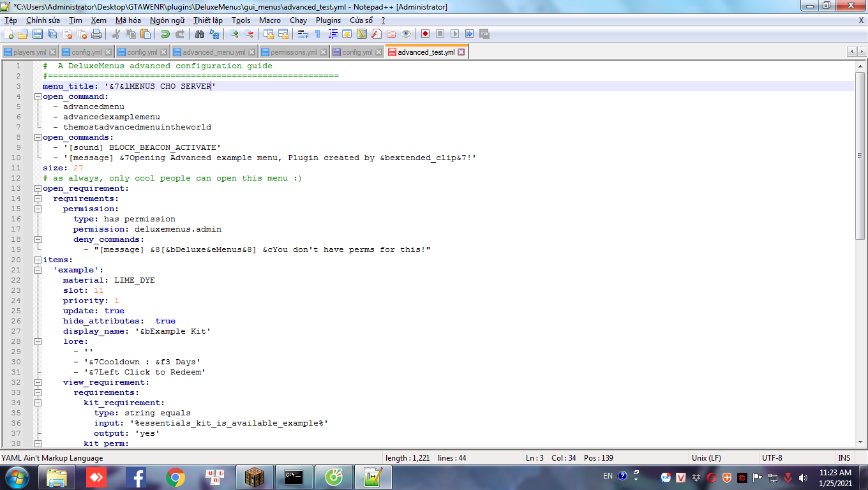Create a new file with the New icon
868x490 pixels.
[x=10, y=34]
